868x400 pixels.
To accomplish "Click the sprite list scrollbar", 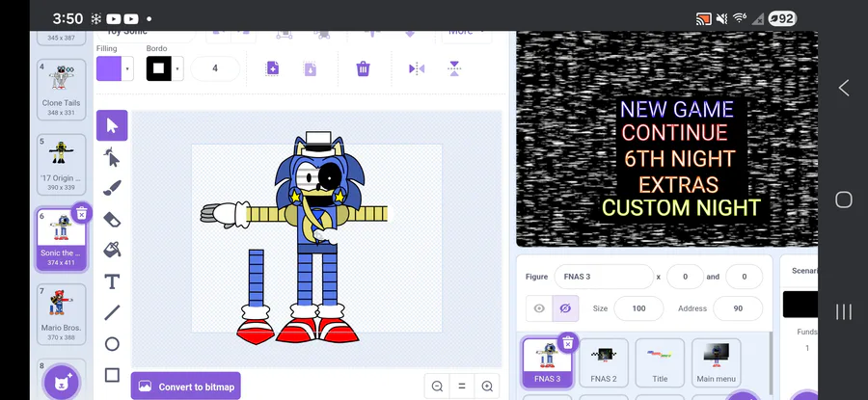I will (771, 362).
